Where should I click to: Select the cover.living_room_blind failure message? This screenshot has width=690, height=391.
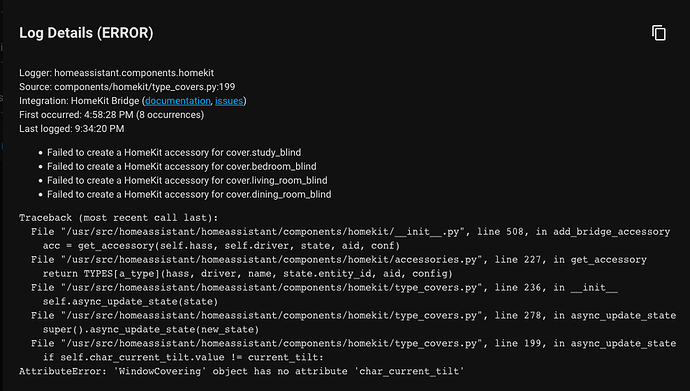187,181
